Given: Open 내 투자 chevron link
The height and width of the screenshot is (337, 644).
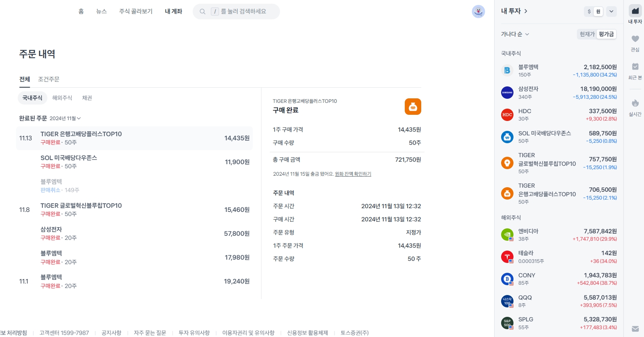Looking at the screenshot, I should tap(514, 11).
